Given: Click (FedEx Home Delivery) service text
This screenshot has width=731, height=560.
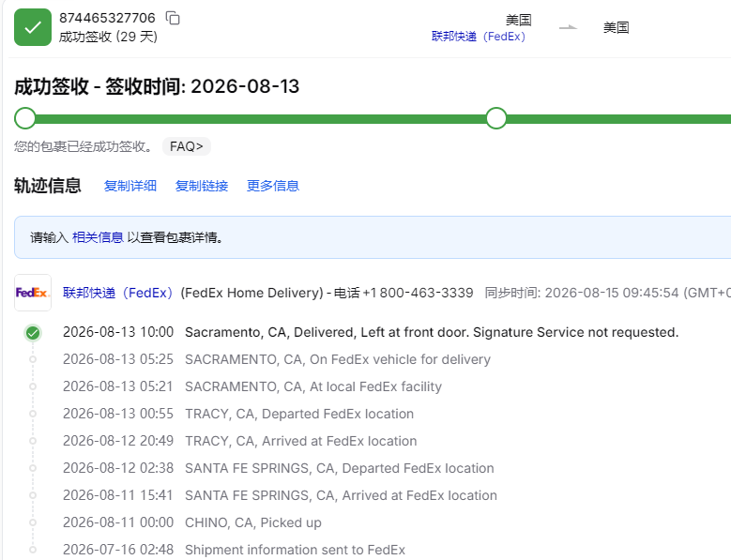Looking at the screenshot, I should (251, 293).
